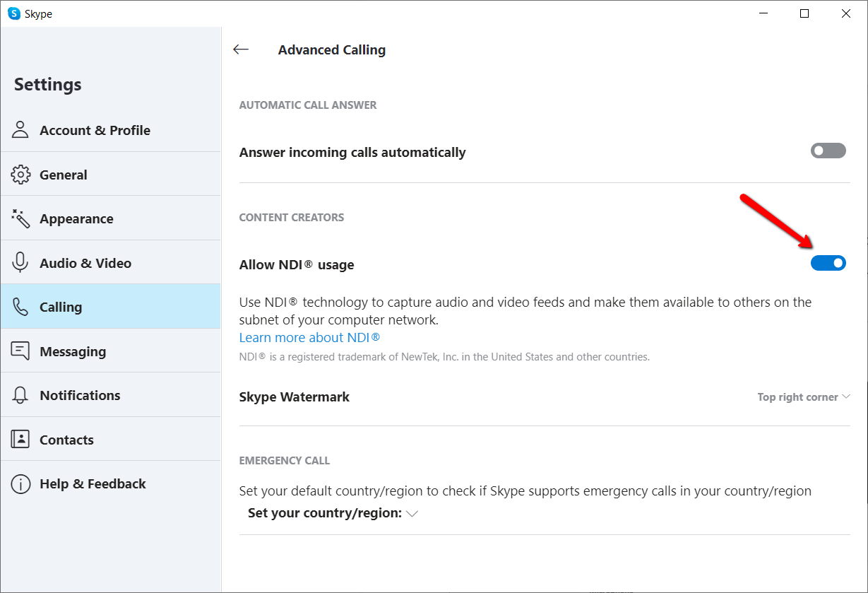
Task: Open Contacts settings
Action: click(111, 440)
